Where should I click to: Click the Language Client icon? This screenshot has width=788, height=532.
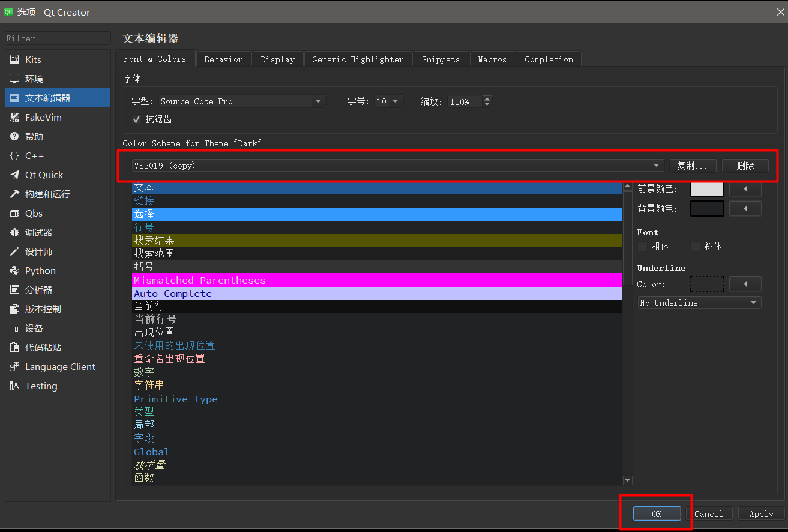tap(15, 367)
